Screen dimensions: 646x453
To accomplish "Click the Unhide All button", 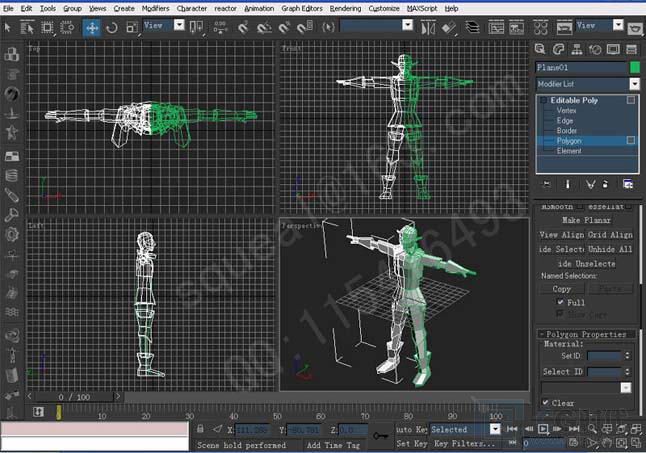I will pos(610,249).
